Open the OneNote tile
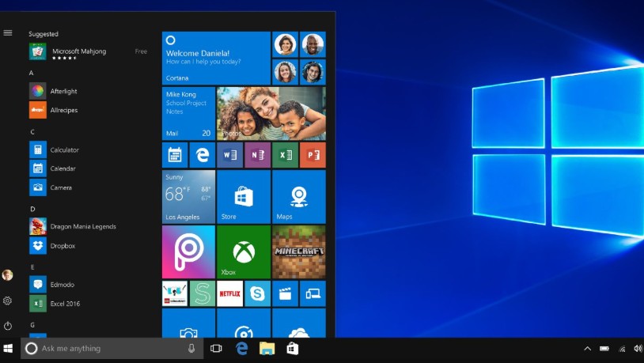Image resolution: width=644 pixels, height=363 pixels. 257,155
